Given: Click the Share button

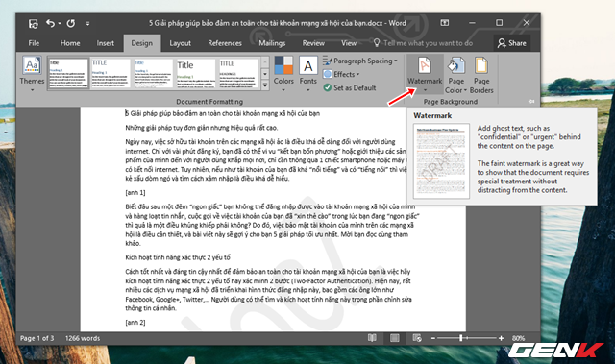Looking at the screenshot, I should click(512, 43).
